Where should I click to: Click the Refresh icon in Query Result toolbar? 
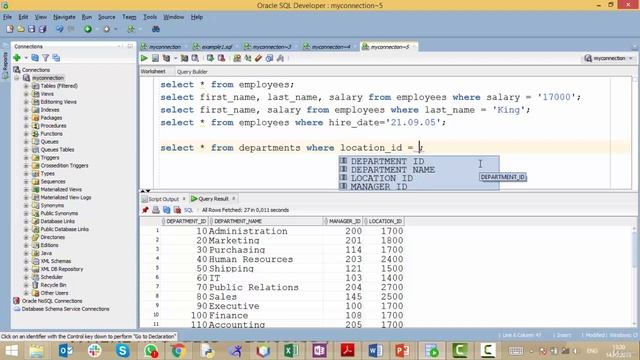pos(167,210)
